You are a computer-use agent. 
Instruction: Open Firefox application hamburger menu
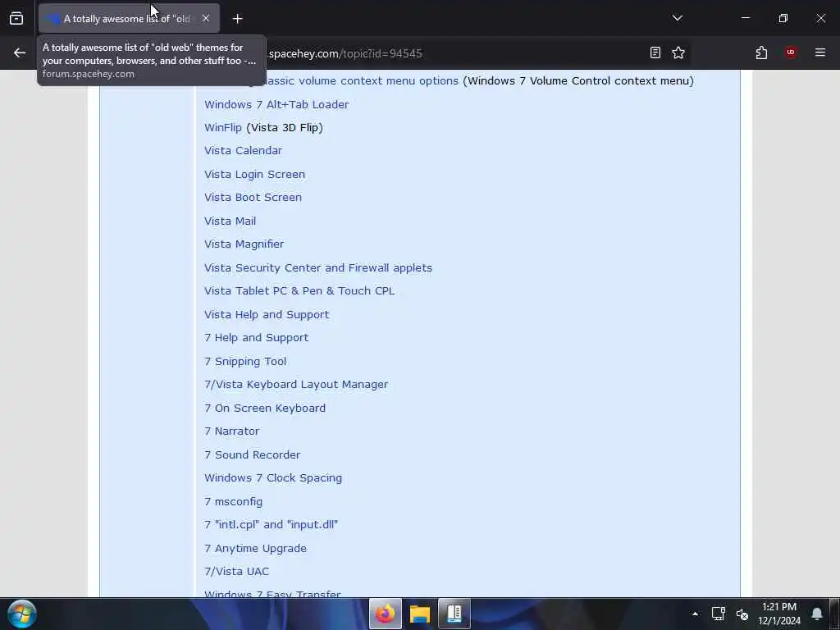click(819, 52)
